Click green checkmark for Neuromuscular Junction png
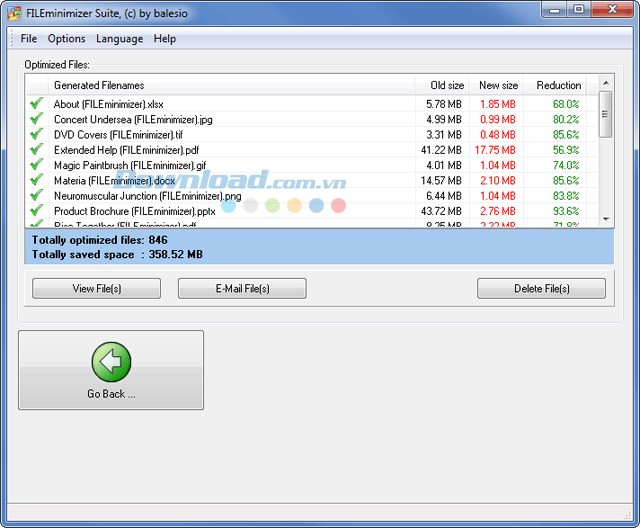Image resolution: width=640 pixels, height=528 pixels. [36, 195]
